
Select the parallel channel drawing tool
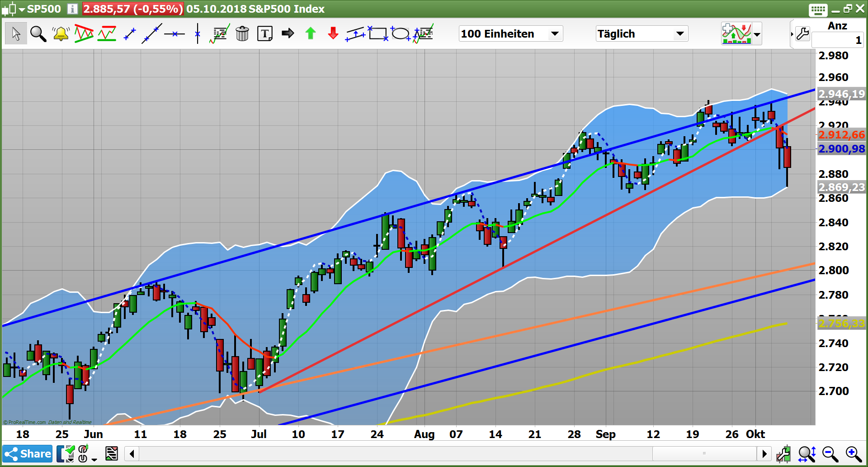355,34
